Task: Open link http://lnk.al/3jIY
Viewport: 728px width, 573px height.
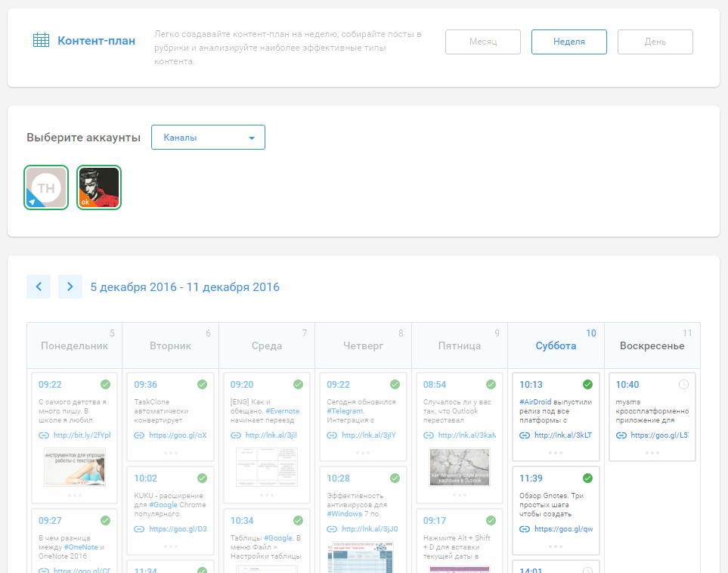Action: [369, 435]
